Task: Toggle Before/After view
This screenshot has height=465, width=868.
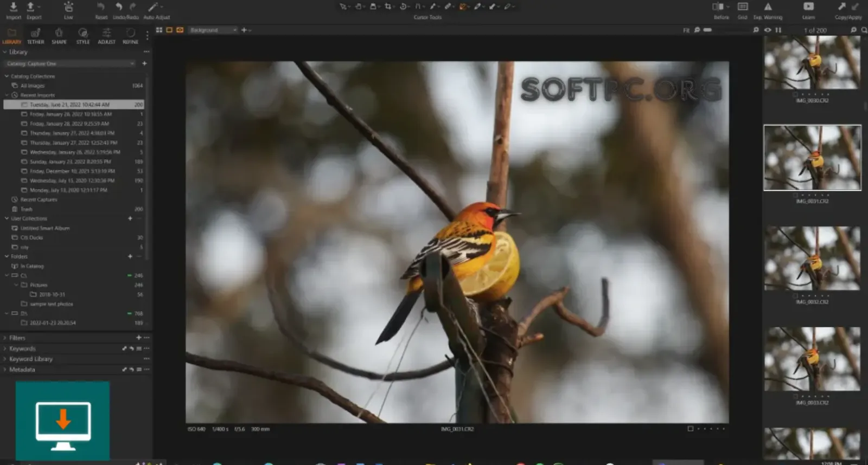Action: coord(718,7)
